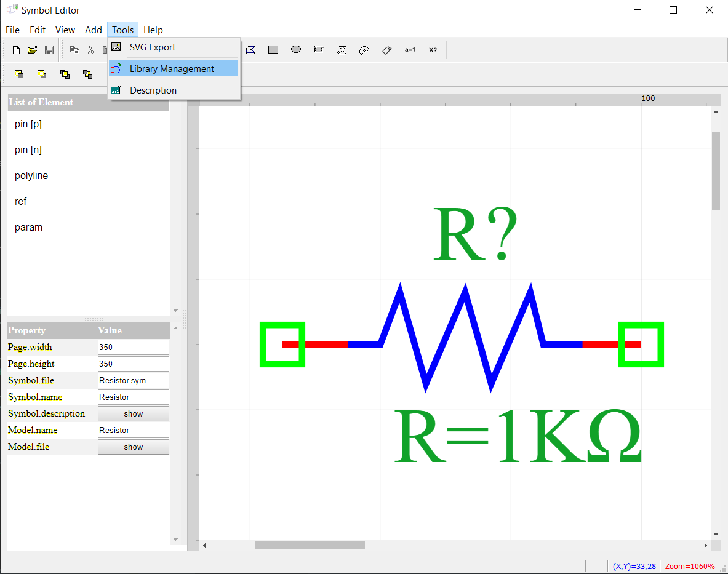Click the Library Management gate icon
This screenshot has width=728, height=574.
tap(116, 69)
